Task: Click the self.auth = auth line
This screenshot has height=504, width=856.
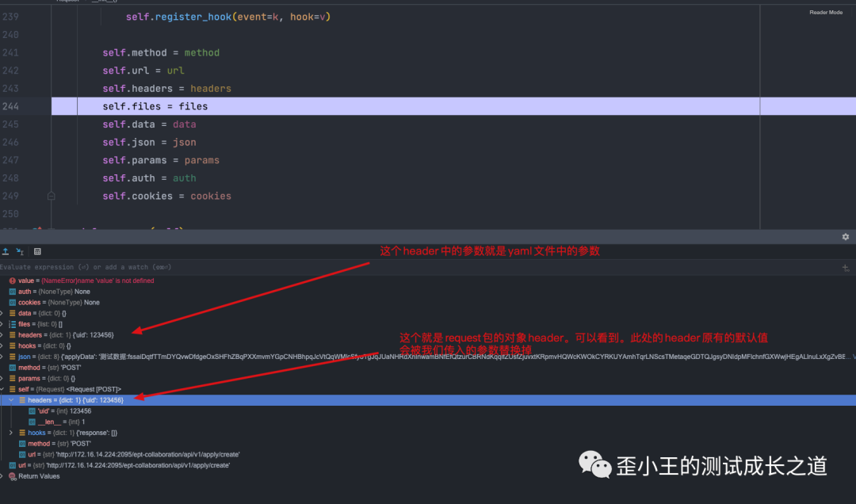Action: click(150, 178)
